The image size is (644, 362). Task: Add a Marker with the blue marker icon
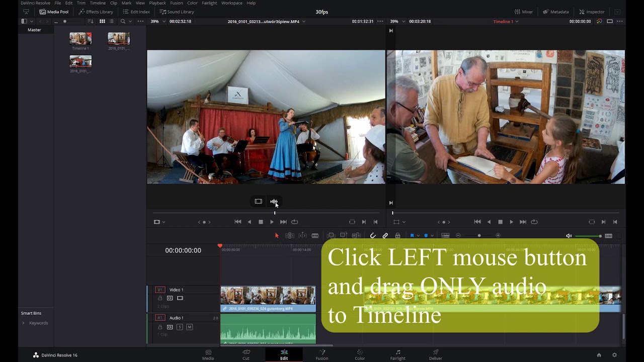[x=426, y=235]
